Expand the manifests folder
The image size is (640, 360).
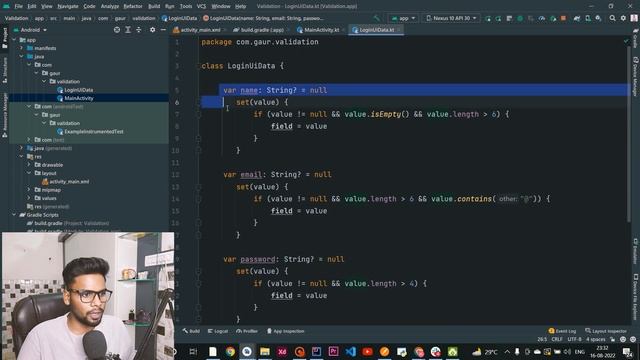point(22,48)
